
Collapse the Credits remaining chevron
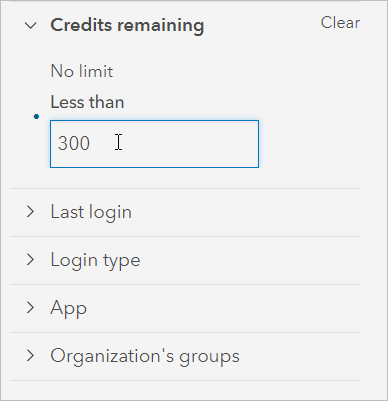pos(31,25)
